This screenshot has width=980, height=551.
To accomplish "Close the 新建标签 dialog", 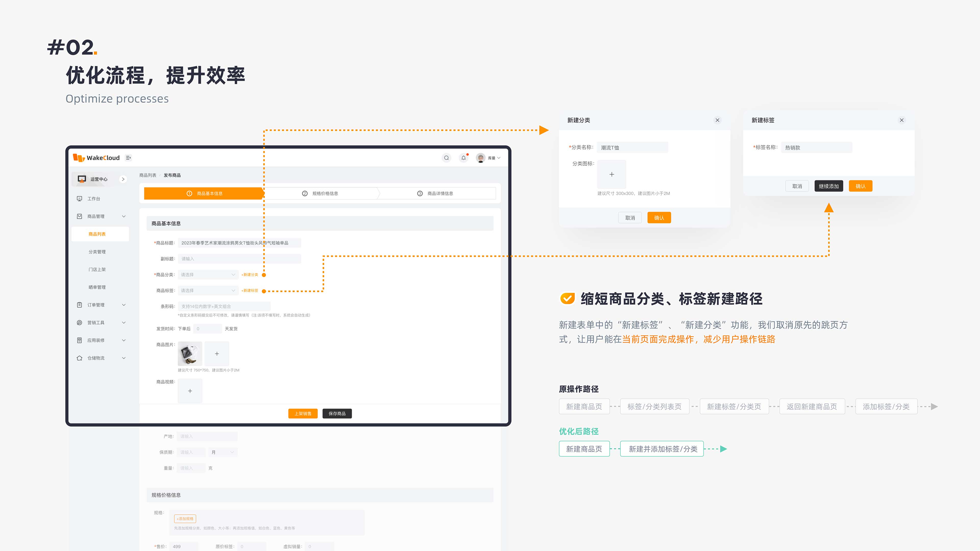I will point(901,120).
